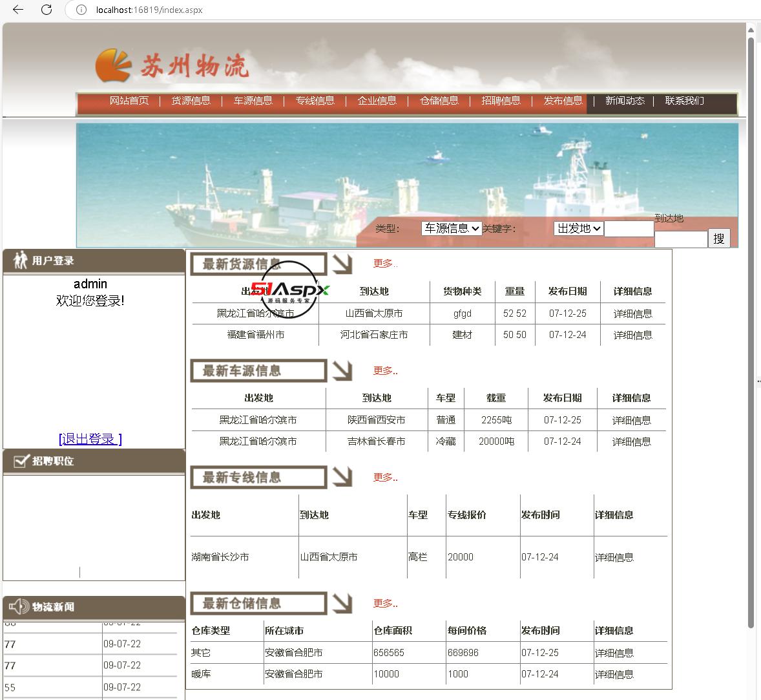Open 货源信息 in navigation bar
This screenshot has height=700, width=761.
pyautogui.click(x=191, y=100)
